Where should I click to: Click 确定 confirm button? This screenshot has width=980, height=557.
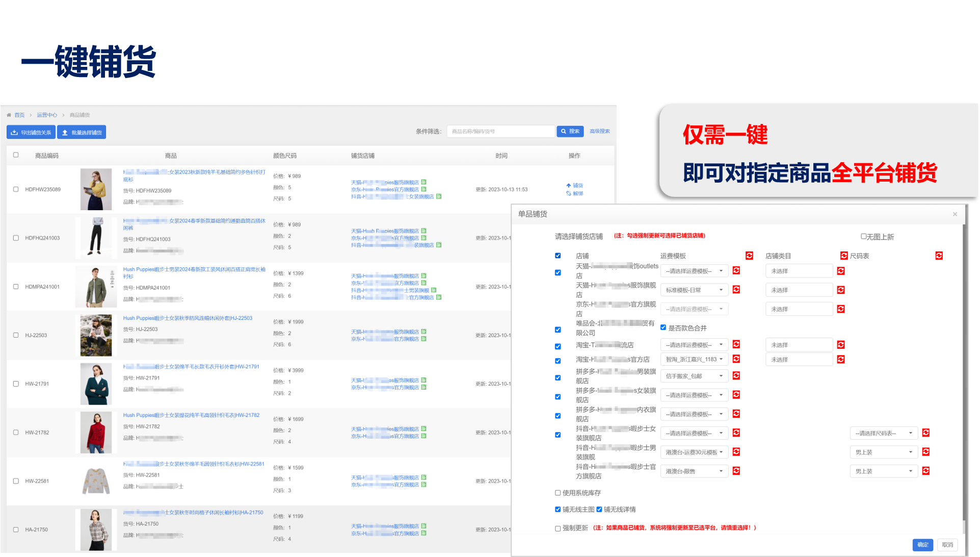922,545
